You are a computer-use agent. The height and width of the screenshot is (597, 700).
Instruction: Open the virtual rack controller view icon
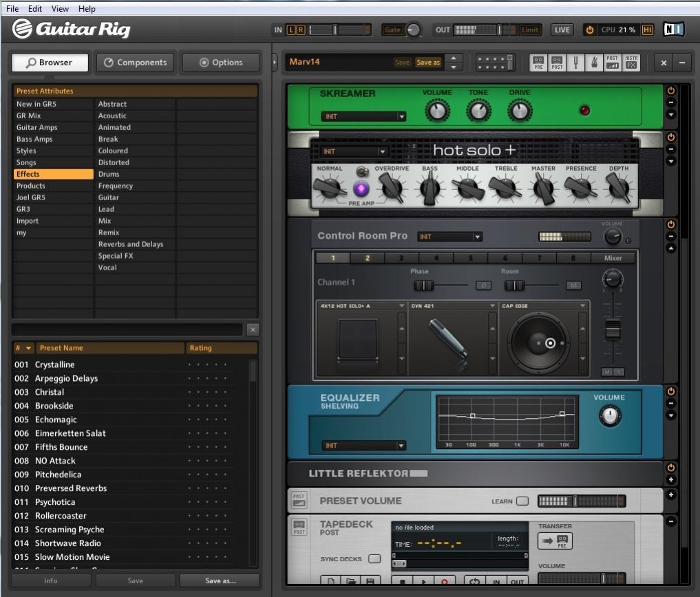(x=495, y=63)
